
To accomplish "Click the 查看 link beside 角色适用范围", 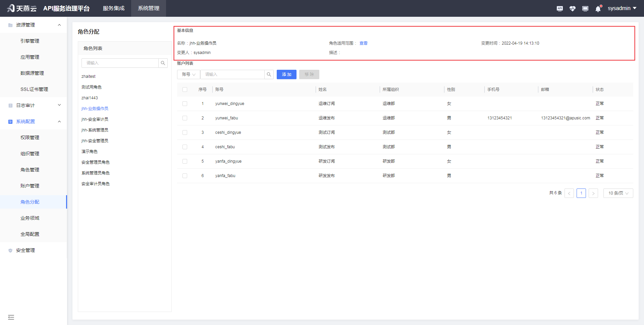I will pyautogui.click(x=363, y=43).
